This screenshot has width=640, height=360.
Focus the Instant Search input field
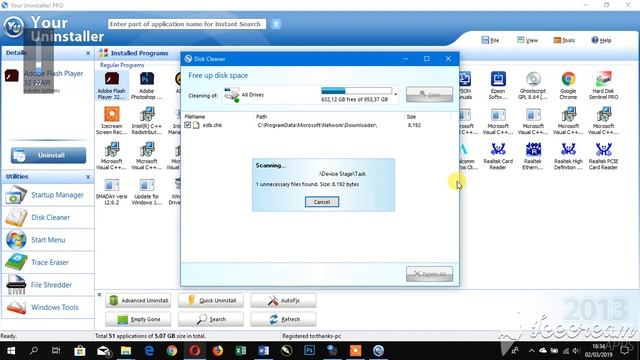point(187,24)
